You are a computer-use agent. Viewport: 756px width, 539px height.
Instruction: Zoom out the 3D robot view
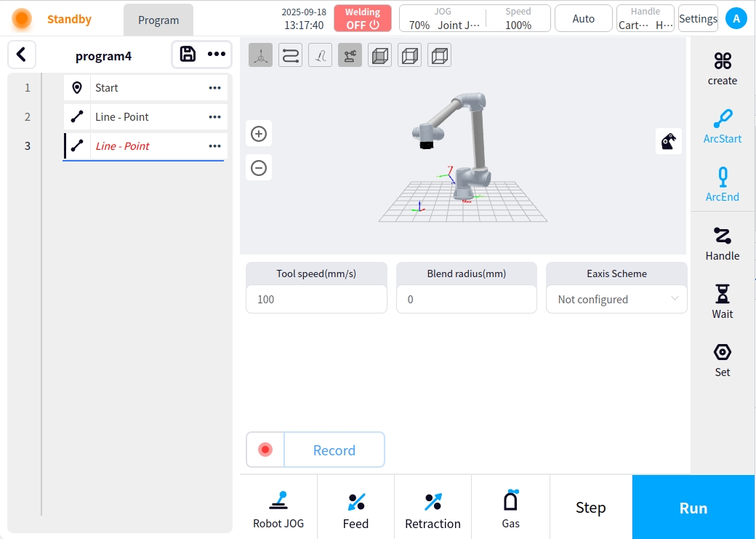click(x=259, y=169)
